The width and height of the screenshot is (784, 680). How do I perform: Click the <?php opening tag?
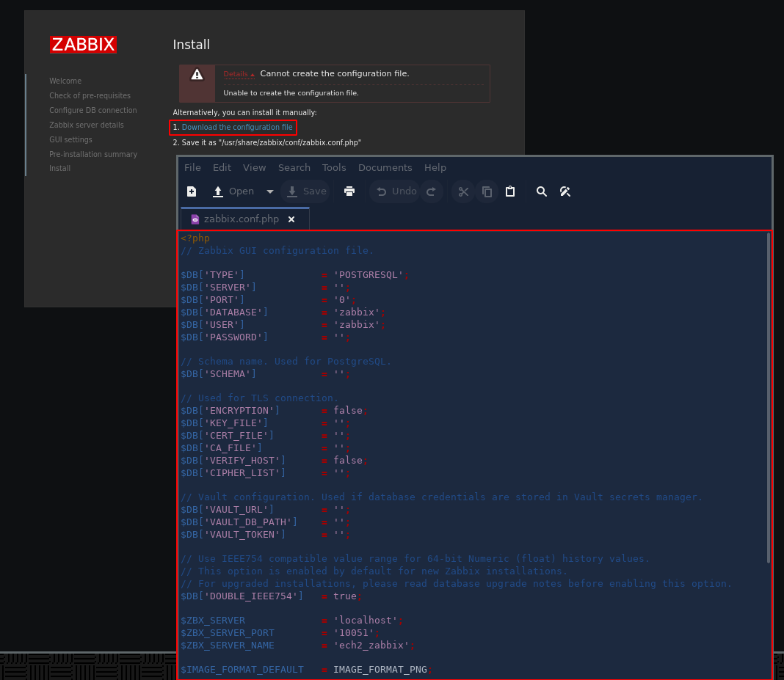point(195,238)
